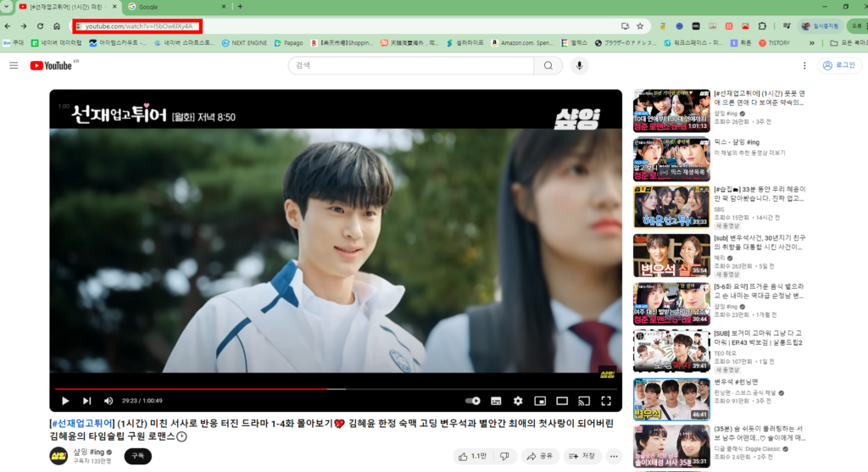The image size is (868, 472).
Task: Open the 믹스 - 샾잉 #ing playlist
Action: 737,142
